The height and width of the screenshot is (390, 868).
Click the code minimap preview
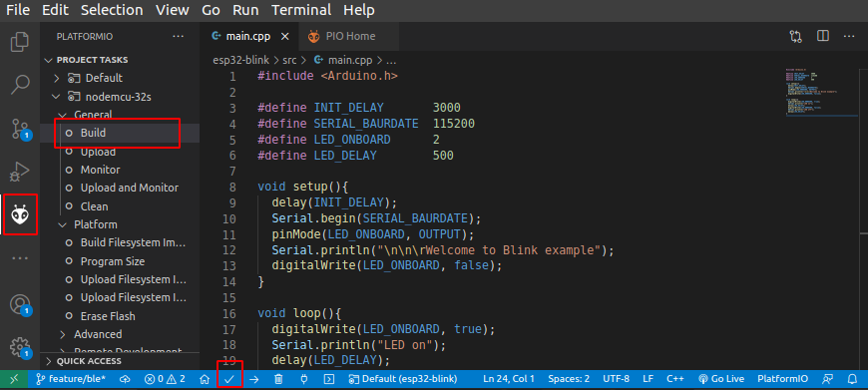[x=822, y=93]
